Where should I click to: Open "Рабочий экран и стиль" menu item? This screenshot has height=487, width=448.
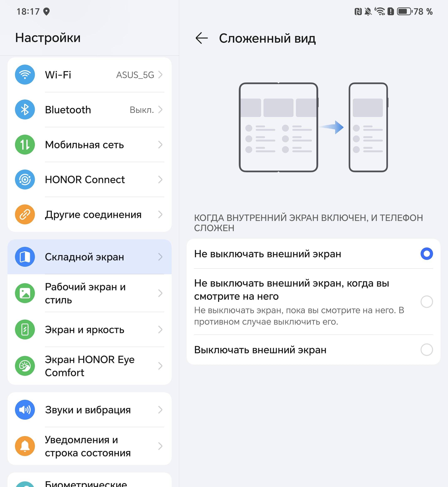coord(89,293)
